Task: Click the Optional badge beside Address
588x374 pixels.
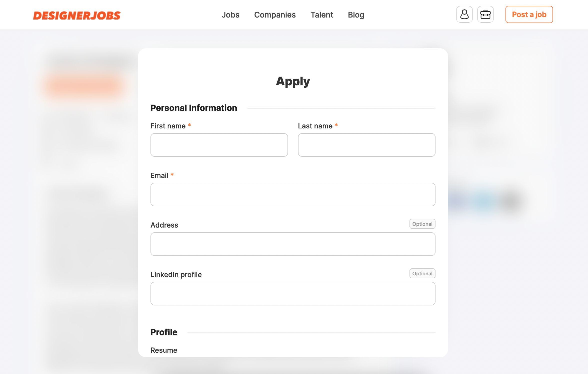Action: 422,224
